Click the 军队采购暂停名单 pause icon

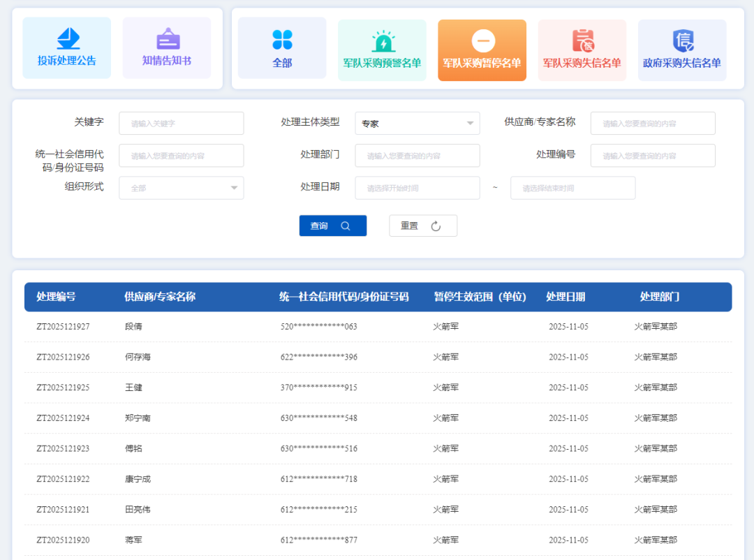click(482, 40)
